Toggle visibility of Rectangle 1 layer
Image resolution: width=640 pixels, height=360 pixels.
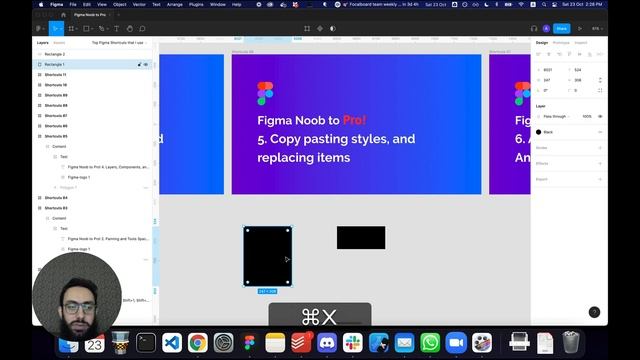click(x=146, y=64)
